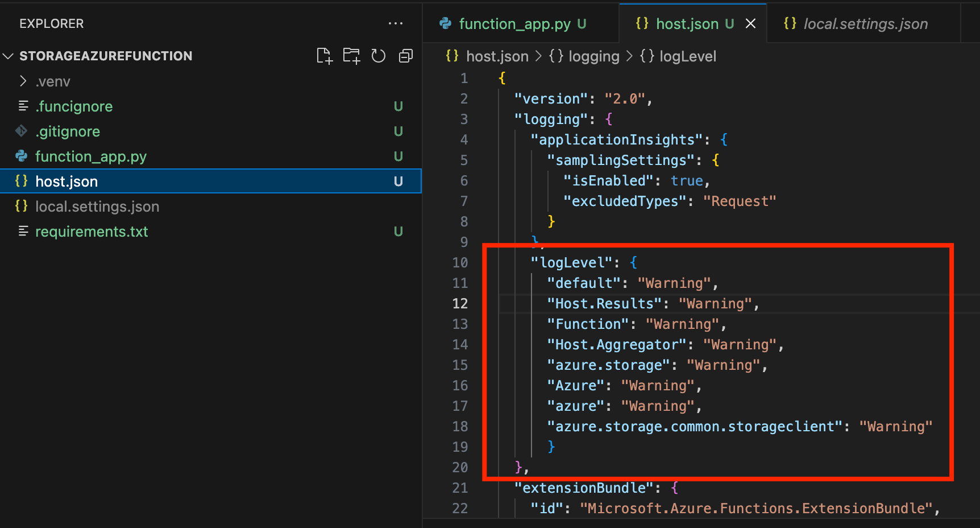Click the host.json breadcrumb segment
The image size is (980, 528).
tap(497, 56)
